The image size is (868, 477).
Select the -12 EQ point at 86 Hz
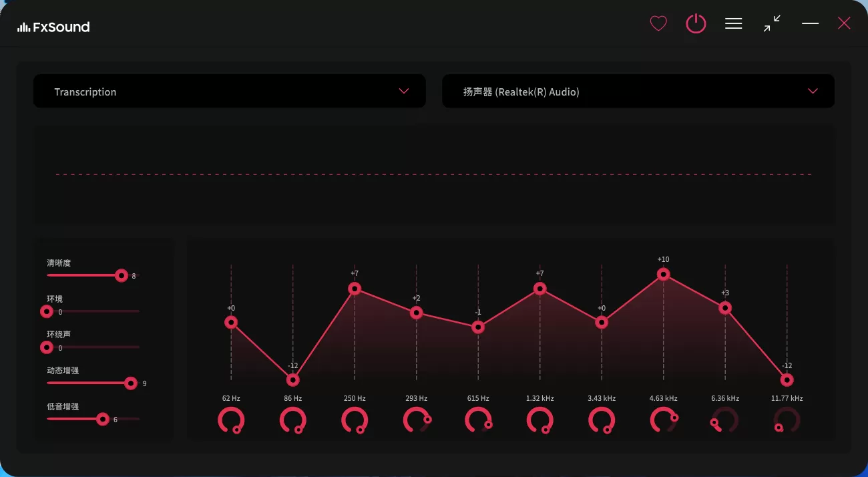pyautogui.click(x=292, y=379)
